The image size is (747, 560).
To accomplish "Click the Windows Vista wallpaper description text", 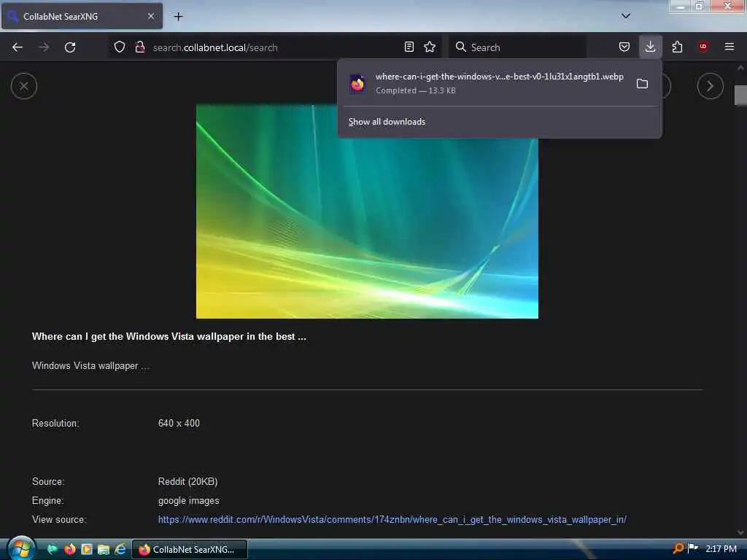I will [x=90, y=366].
